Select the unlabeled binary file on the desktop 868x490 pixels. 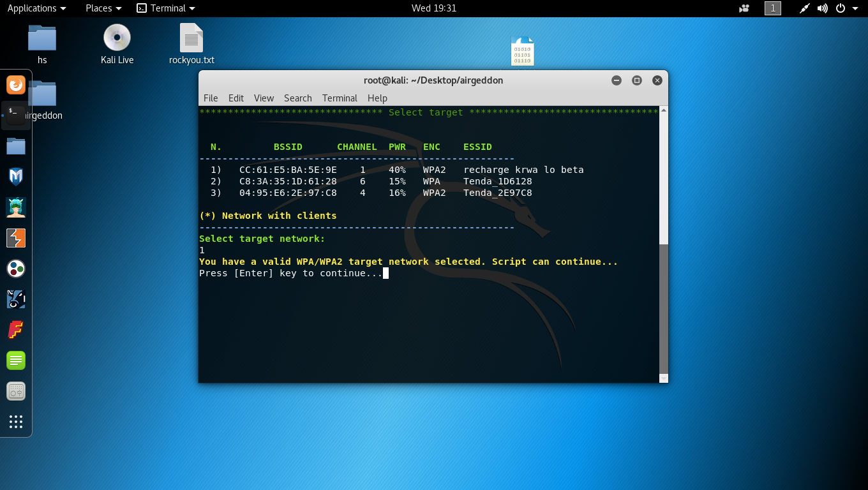522,51
